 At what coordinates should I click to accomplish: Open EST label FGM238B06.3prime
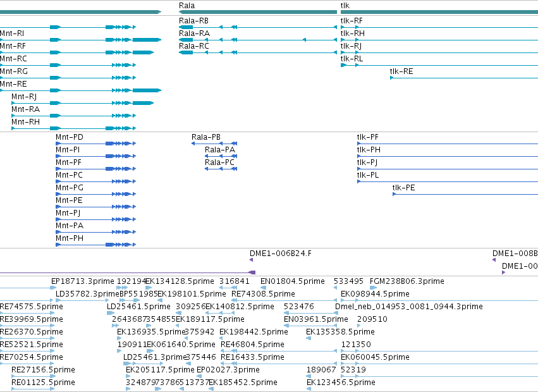[407, 281]
